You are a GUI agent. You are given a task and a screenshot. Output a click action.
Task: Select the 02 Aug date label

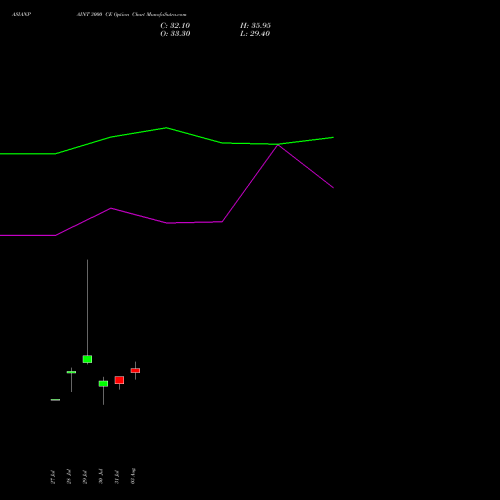point(133,476)
